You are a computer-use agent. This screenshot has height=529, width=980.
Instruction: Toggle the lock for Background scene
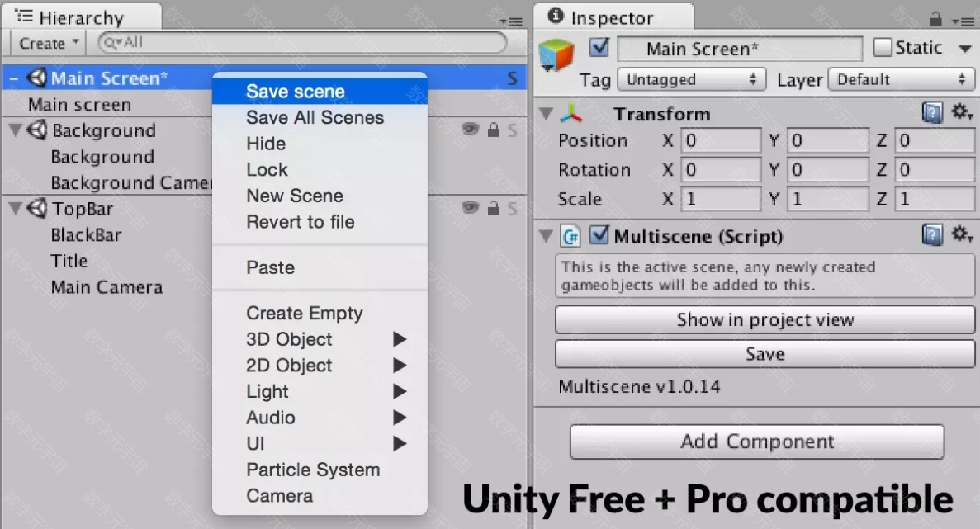pos(494,130)
